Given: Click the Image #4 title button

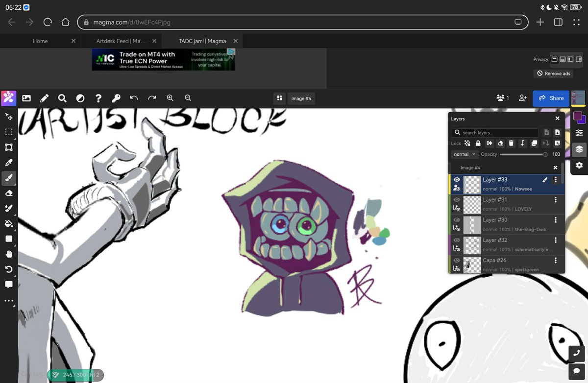Looking at the screenshot, I should 301,98.
